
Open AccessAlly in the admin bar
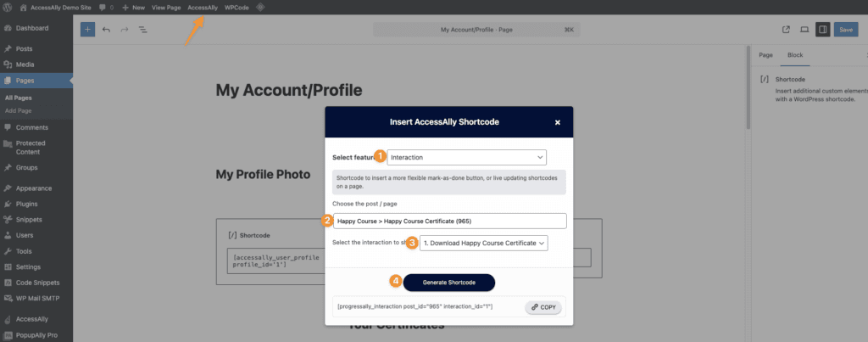tap(202, 7)
